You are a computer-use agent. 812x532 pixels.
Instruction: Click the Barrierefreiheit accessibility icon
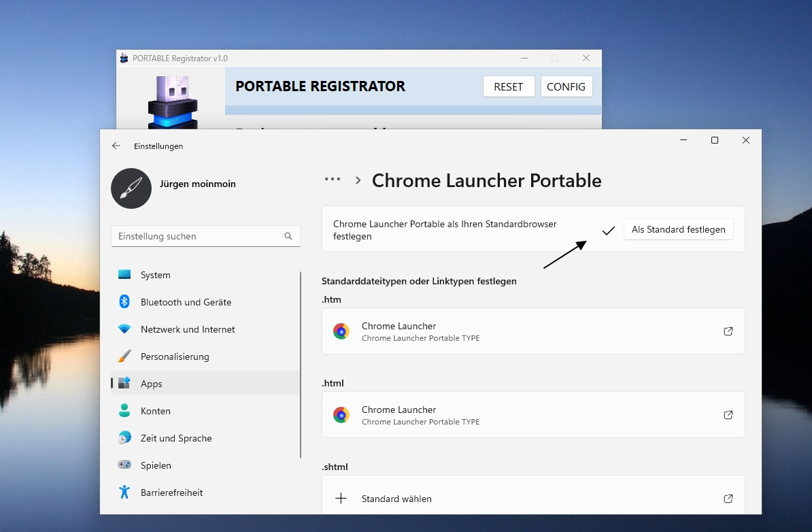coord(124,492)
